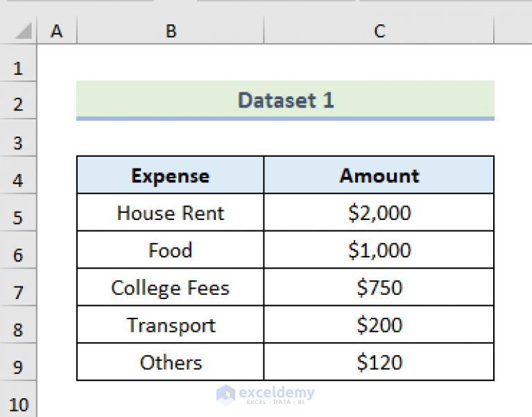This screenshot has width=532, height=417.
Task: Click the '$750' amount cell
Action: pyautogui.click(x=379, y=287)
